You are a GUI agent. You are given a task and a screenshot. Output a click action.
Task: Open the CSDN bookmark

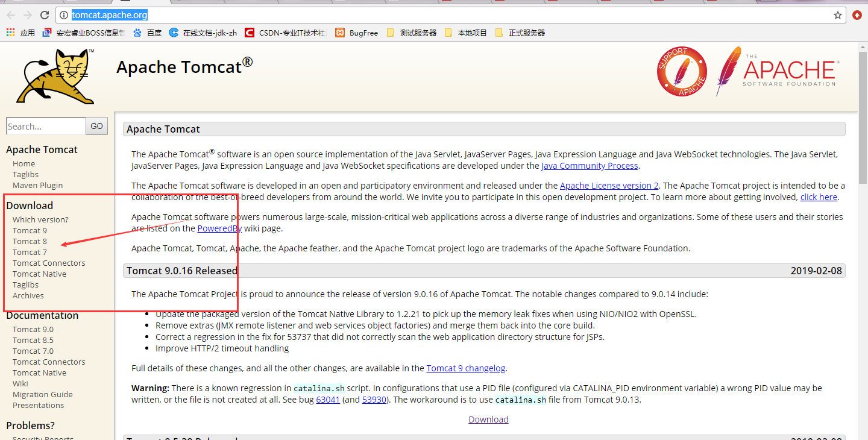click(286, 33)
